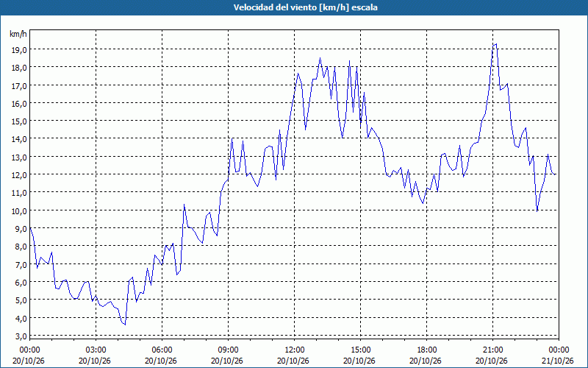Image resolution: width=588 pixels, height=368 pixels.
Task: Click the "20/10/26" date under 21:00
Action: (x=492, y=361)
